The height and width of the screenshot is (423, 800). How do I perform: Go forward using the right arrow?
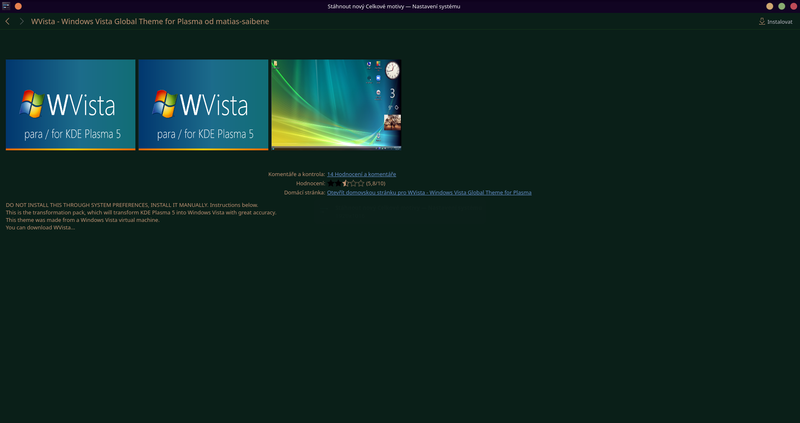pyautogui.click(x=22, y=21)
